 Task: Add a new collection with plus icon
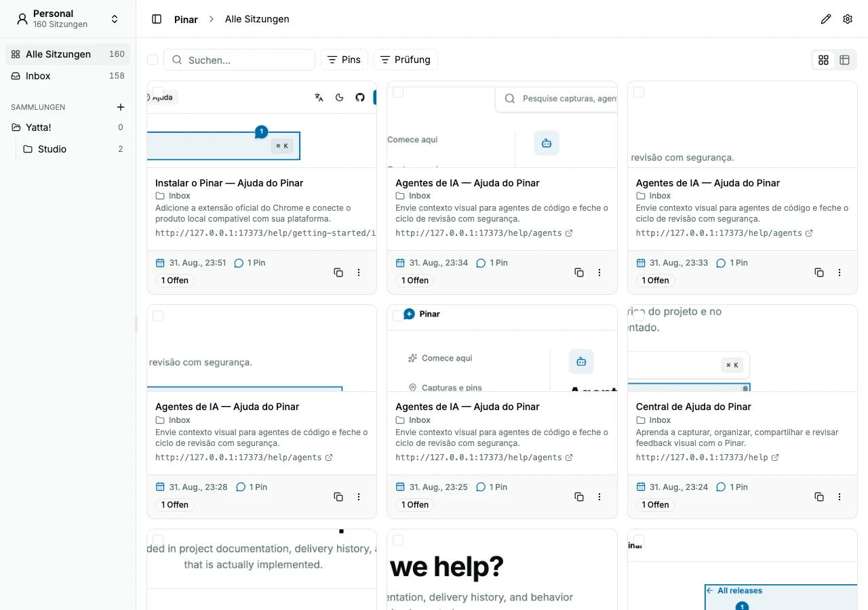pos(121,107)
